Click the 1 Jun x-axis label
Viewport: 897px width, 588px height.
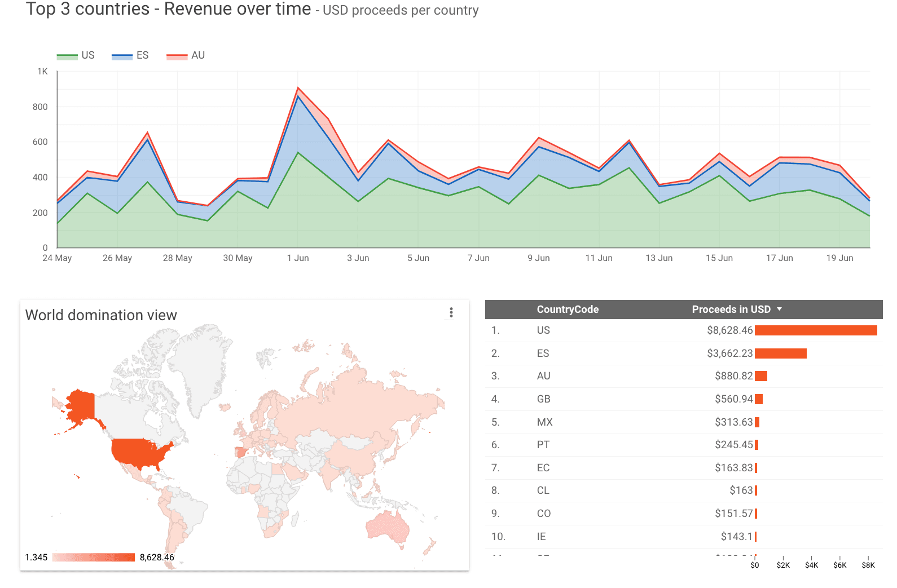click(298, 258)
